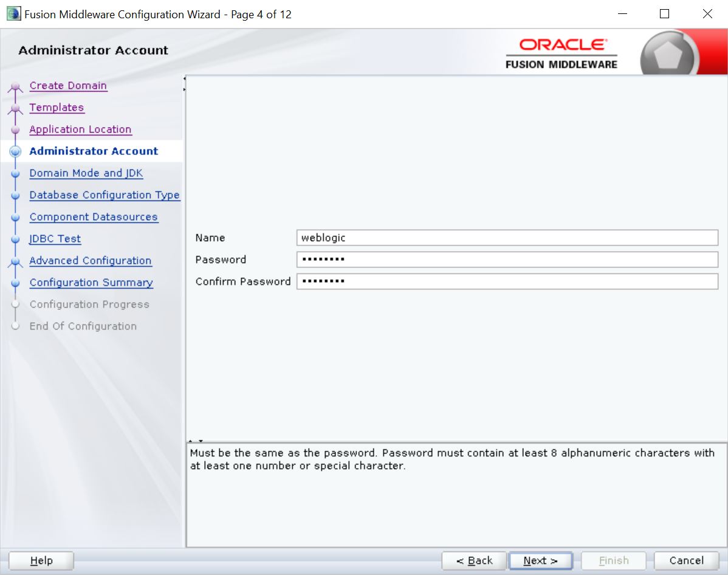This screenshot has width=728, height=575.
Task: Click the Configuration Summary step bullet
Action: pos(15,283)
